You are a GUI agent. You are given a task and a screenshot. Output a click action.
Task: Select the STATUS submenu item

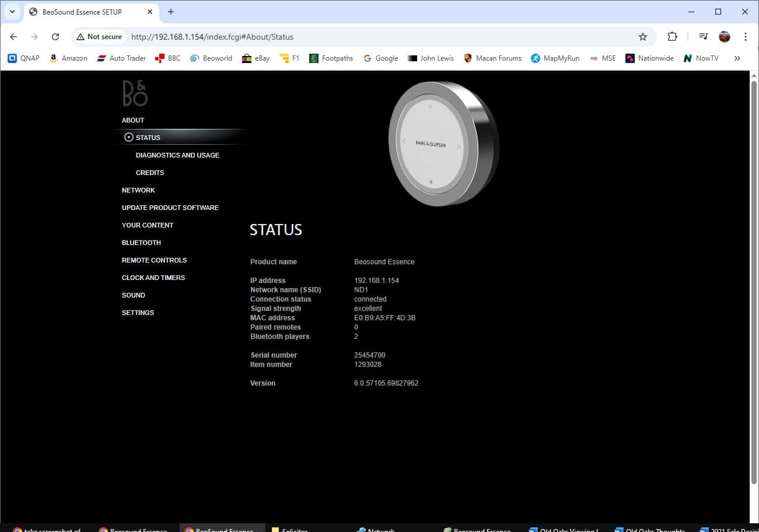(148, 138)
